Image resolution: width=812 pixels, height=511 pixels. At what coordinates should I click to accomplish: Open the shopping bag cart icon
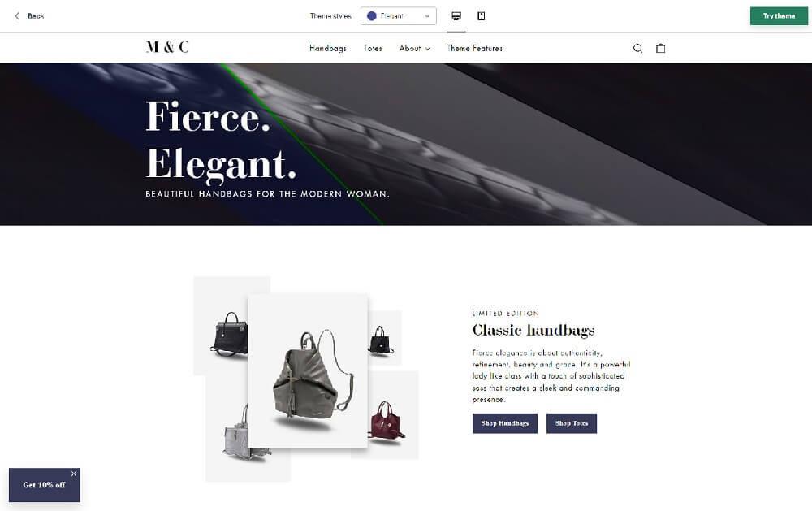(x=660, y=48)
